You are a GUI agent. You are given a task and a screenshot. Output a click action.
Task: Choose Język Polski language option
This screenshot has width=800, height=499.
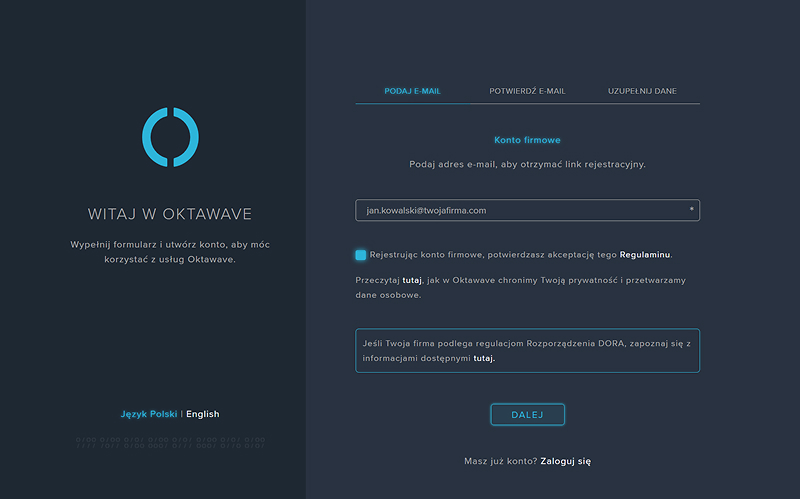(148, 414)
